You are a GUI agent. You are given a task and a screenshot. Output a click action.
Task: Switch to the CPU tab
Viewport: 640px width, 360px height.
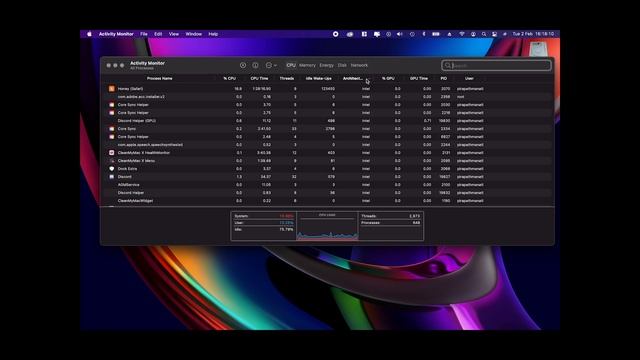tap(291, 65)
